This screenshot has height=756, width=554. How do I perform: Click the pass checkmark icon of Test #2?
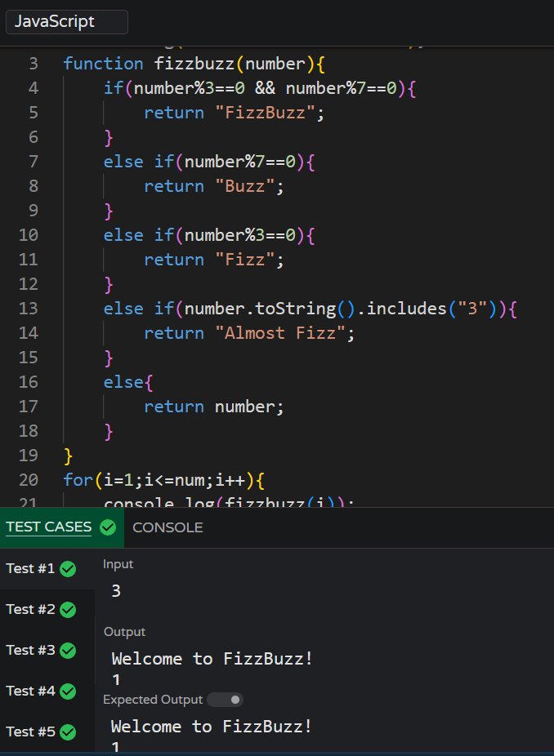[68, 610]
